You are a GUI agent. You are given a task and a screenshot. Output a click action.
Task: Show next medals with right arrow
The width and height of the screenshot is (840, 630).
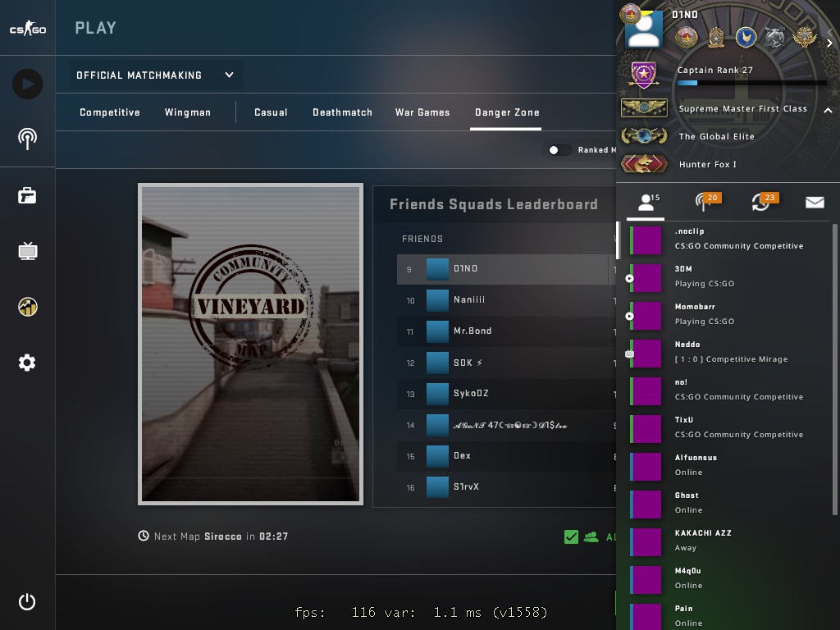pyautogui.click(x=829, y=43)
